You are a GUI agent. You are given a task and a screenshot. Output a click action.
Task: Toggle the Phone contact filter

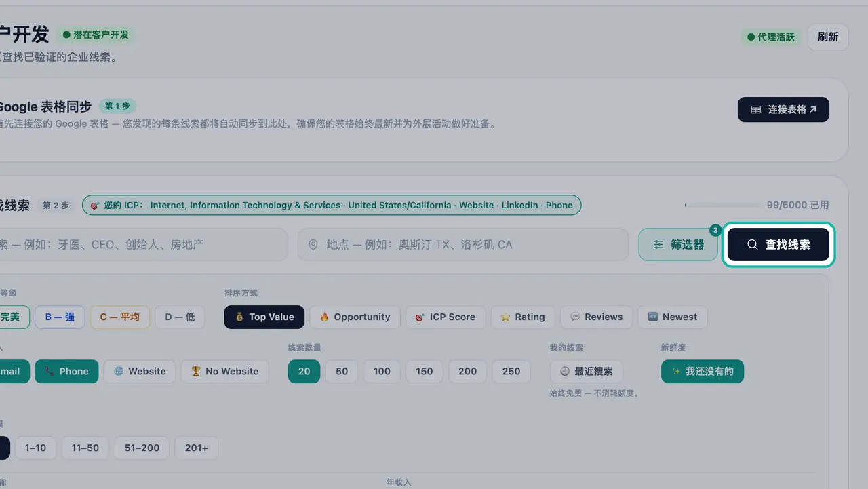(x=66, y=371)
